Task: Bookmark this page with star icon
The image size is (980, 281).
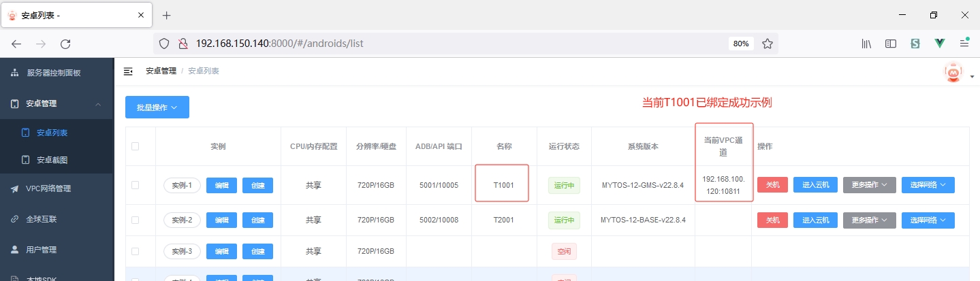Action: tap(767, 44)
